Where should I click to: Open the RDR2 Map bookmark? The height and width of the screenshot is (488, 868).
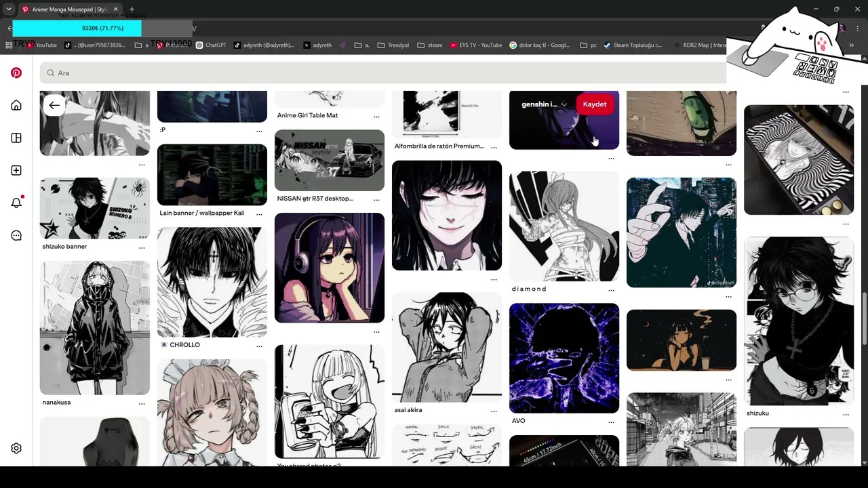[x=700, y=45]
